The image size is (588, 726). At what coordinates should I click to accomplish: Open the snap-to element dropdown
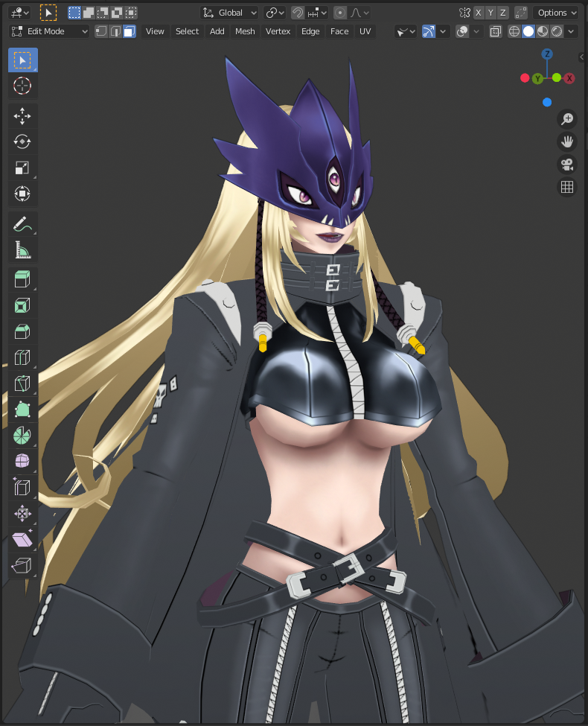318,13
